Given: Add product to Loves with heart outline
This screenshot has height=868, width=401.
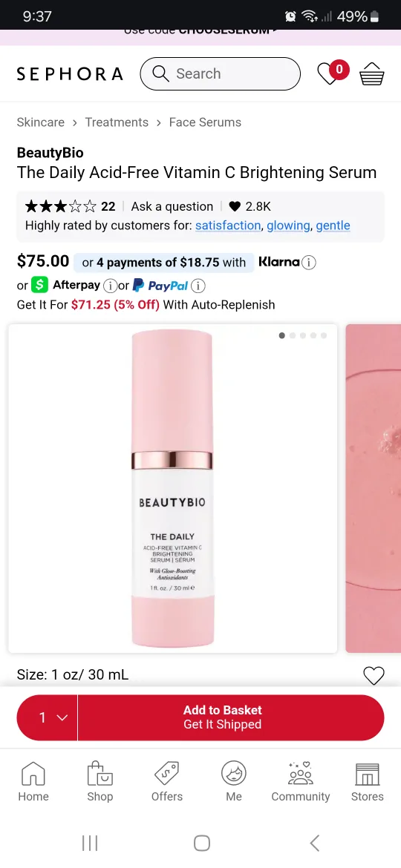Looking at the screenshot, I should tap(374, 675).
